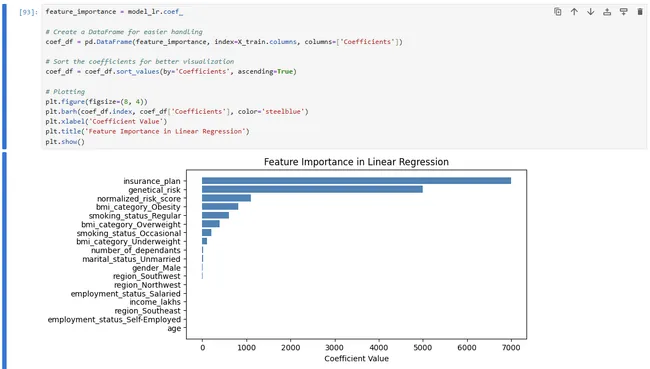Viewport: 650px width, 369px height.
Task: Click the 'insurance_plan' axis label
Action: 152,181
